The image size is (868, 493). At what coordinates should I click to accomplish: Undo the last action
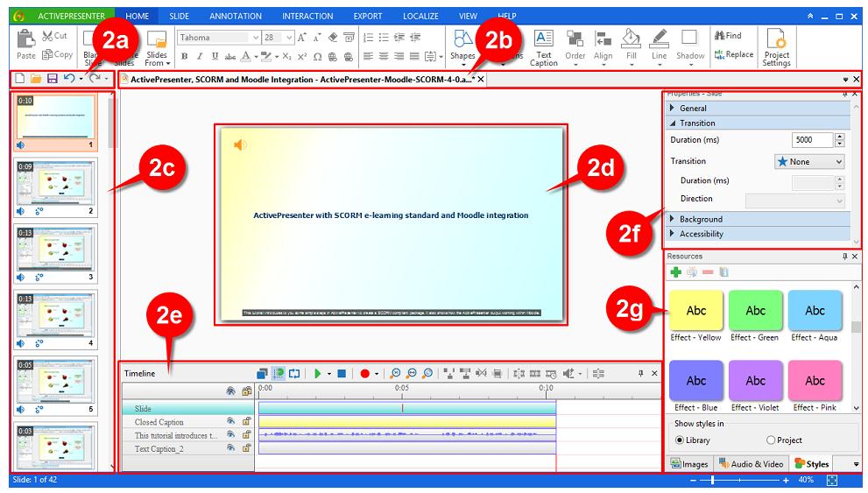pyautogui.click(x=68, y=79)
